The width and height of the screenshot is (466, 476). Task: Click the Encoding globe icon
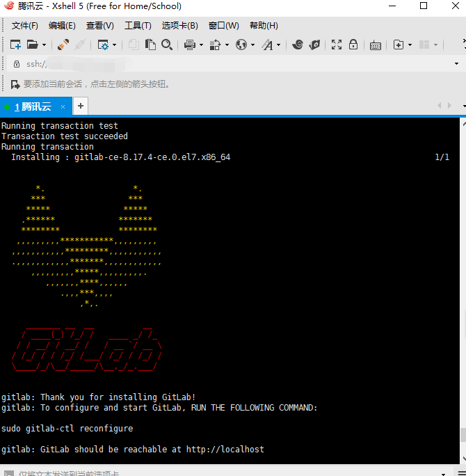point(241,45)
